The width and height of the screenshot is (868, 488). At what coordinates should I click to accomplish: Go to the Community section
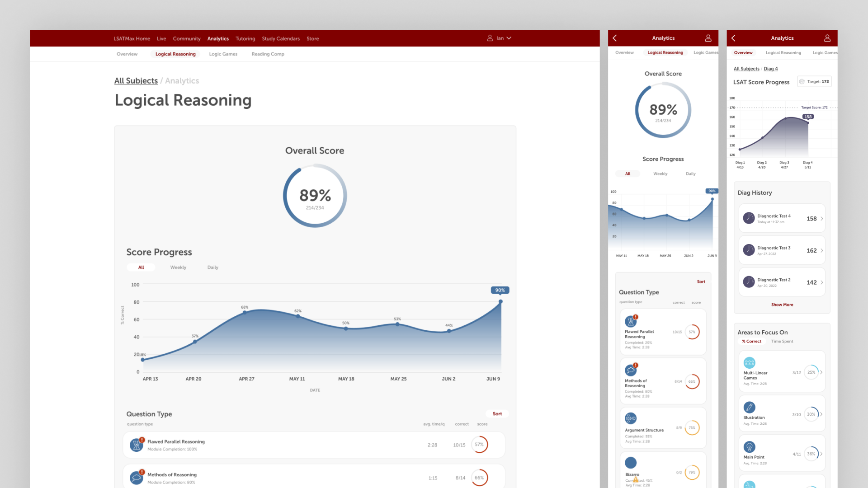pyautogui.click(x=186, y=39)
